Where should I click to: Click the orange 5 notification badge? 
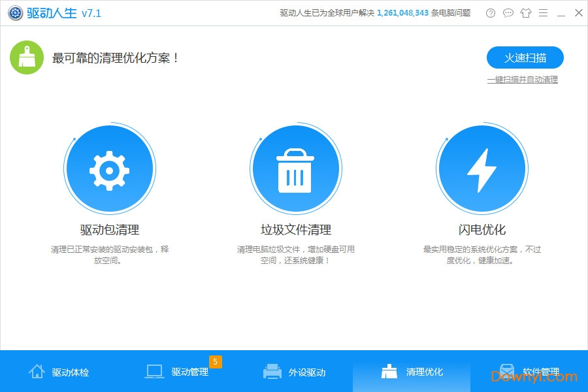(216, 361)
